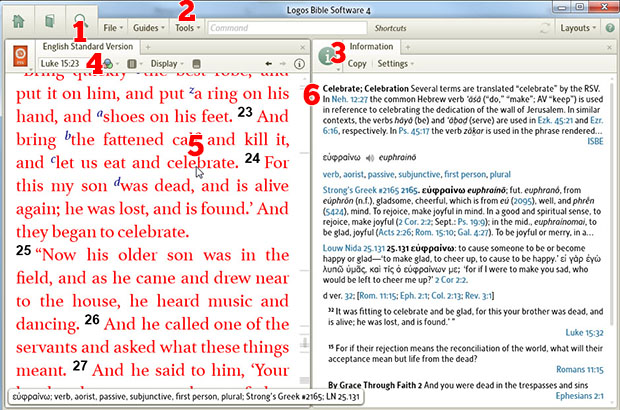Select the English Standard Version tab
Viewport: 620px width, 410px height.
click(x=87, y=47)
